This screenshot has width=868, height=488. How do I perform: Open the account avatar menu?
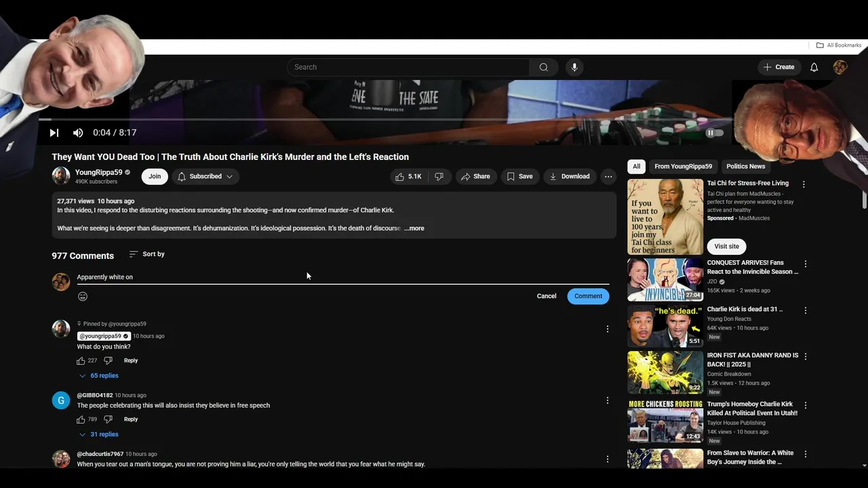click(840, 67)
